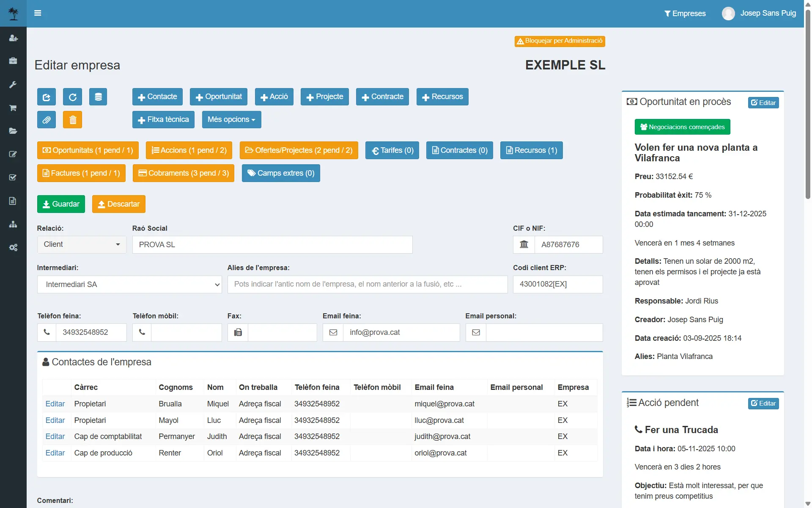
Task: Open Cobraments (3 pend / 3) panel
Action: 183,173
